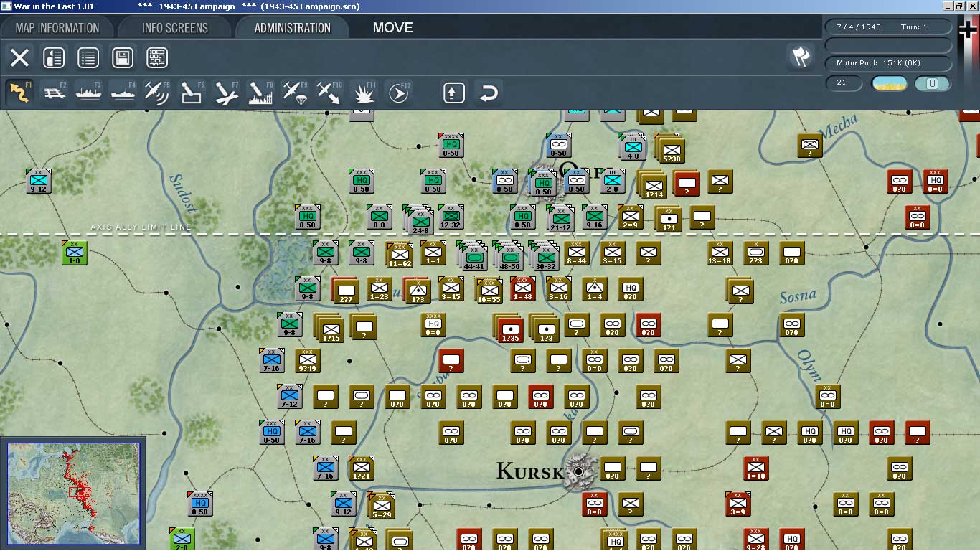Click the floppy disk save game icon

123,57
